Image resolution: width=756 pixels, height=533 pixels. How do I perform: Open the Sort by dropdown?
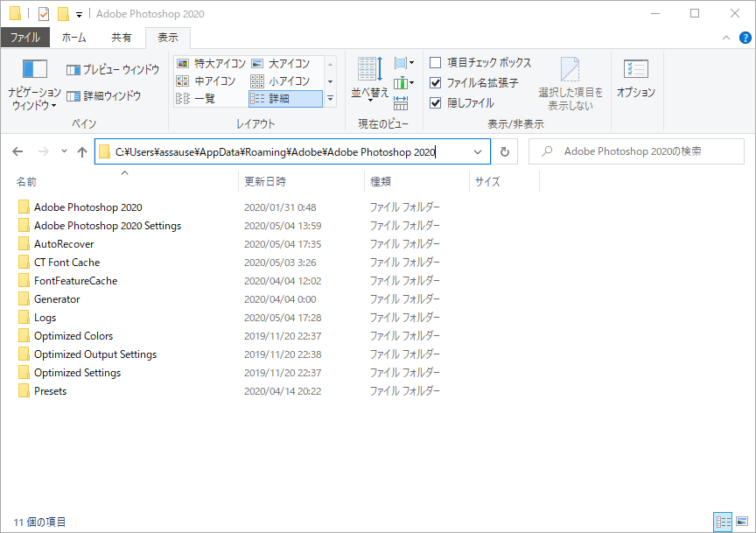(x=370, y=78)
